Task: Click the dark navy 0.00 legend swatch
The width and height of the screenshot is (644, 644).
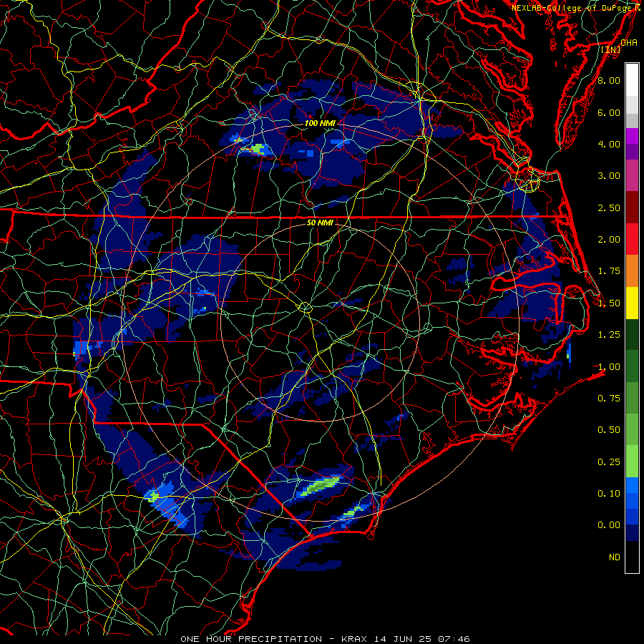Action: point(632,532)
